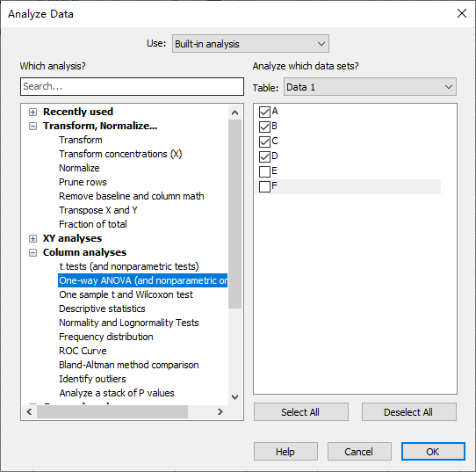Select the Normalize analysis

point(79,168)
